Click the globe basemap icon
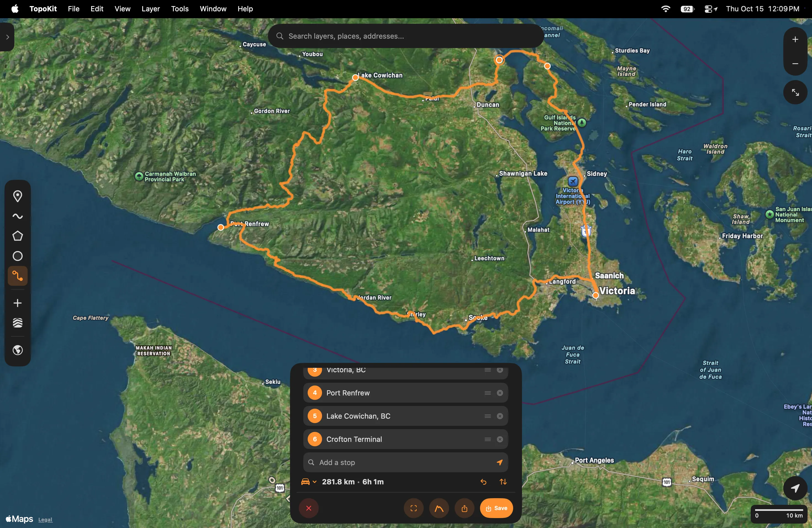This screenshot has height=528, width=812. 17,350
